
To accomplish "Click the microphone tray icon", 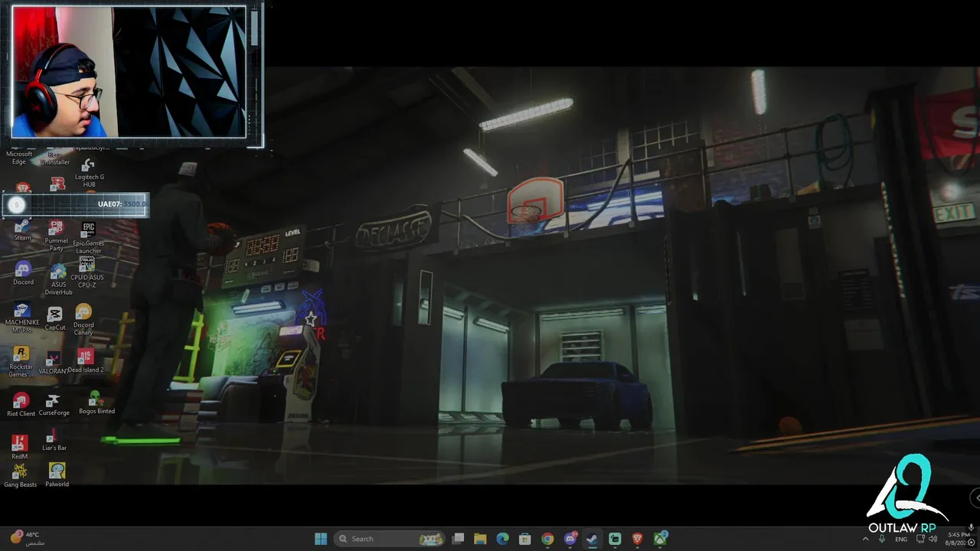I will 882,539.
